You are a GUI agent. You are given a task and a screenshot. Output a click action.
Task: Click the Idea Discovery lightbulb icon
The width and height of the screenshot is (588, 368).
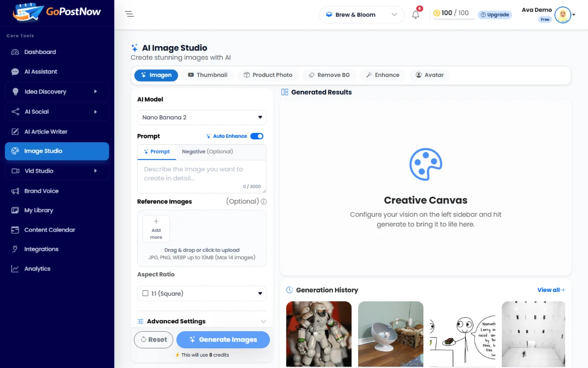(15, 92)
